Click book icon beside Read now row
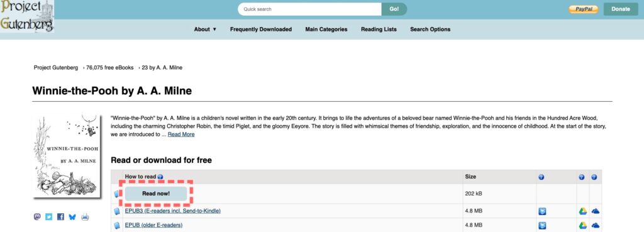644x232 pixels. tap(116, 194)
